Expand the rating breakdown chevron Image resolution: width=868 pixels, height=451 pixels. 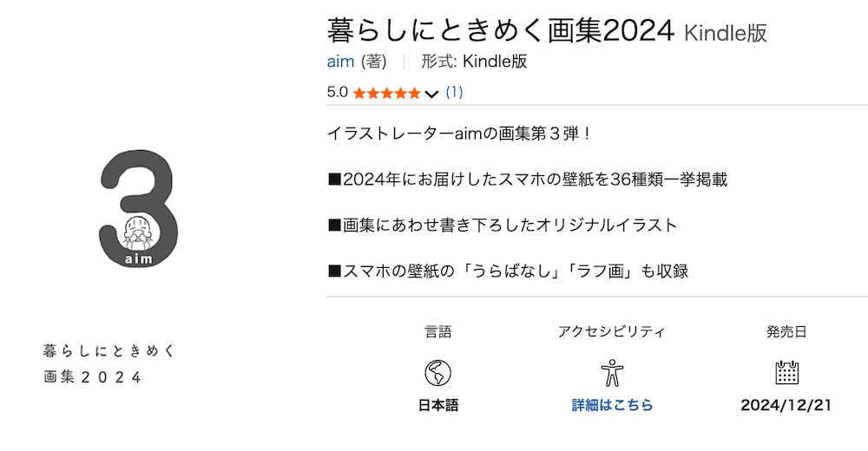432,94
